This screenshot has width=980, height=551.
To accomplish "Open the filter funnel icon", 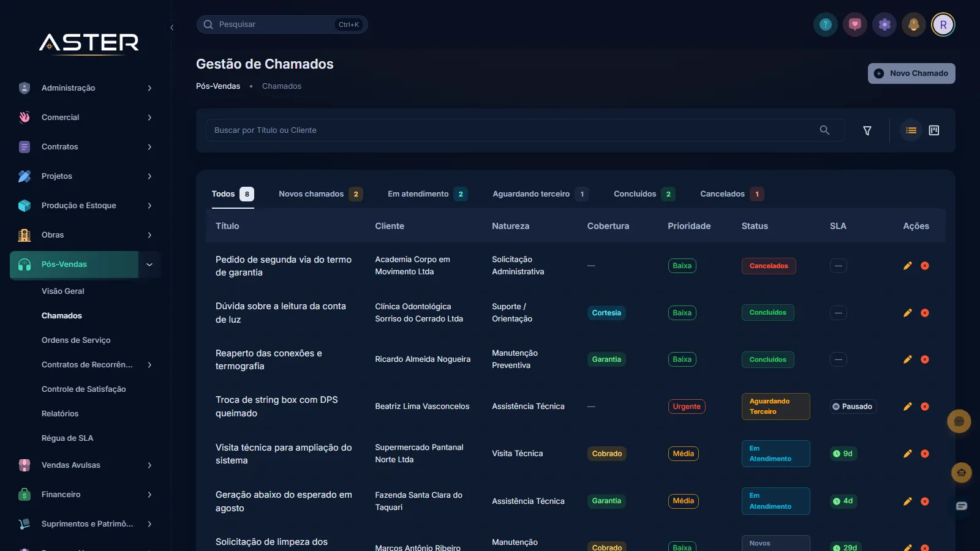I will click(x=867, y=130).
